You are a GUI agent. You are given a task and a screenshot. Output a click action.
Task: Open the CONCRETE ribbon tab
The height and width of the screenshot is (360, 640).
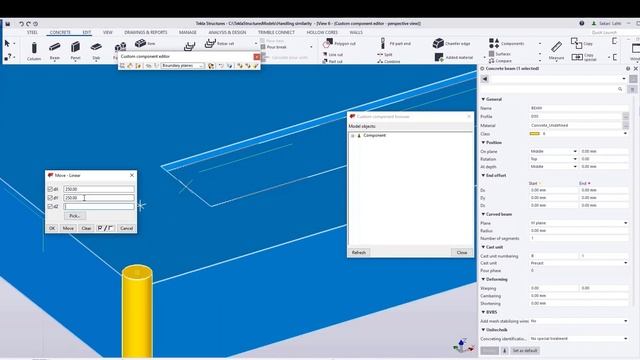60,32
